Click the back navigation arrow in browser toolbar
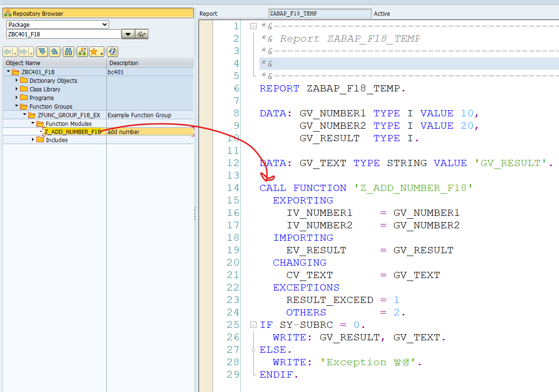This screenshot has height=392, width=559. pyautogui.click(x=8, y=52)
